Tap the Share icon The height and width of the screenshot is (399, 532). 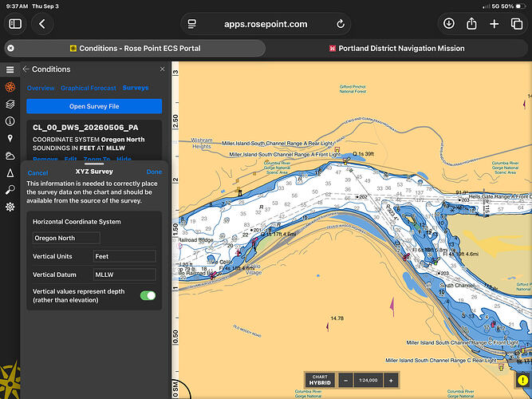point(471,24)
